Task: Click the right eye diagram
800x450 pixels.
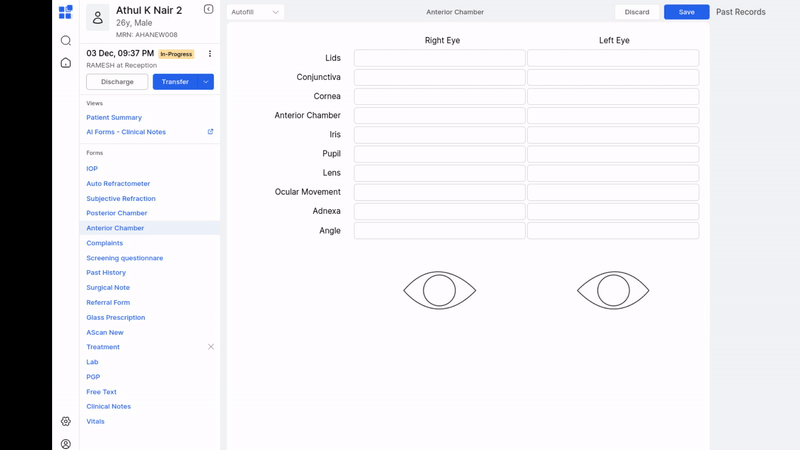Action: pos(440,290)
